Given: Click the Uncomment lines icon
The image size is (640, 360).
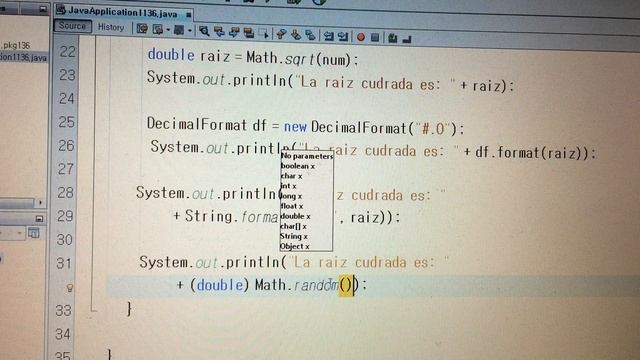Looking at the screenshot, I should coord(407,39).
